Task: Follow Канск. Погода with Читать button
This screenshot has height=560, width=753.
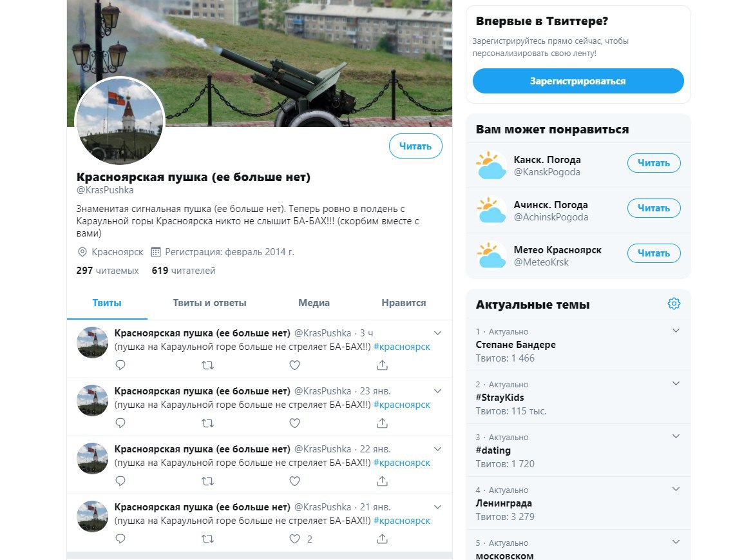Action: click(x=654, y=163)
